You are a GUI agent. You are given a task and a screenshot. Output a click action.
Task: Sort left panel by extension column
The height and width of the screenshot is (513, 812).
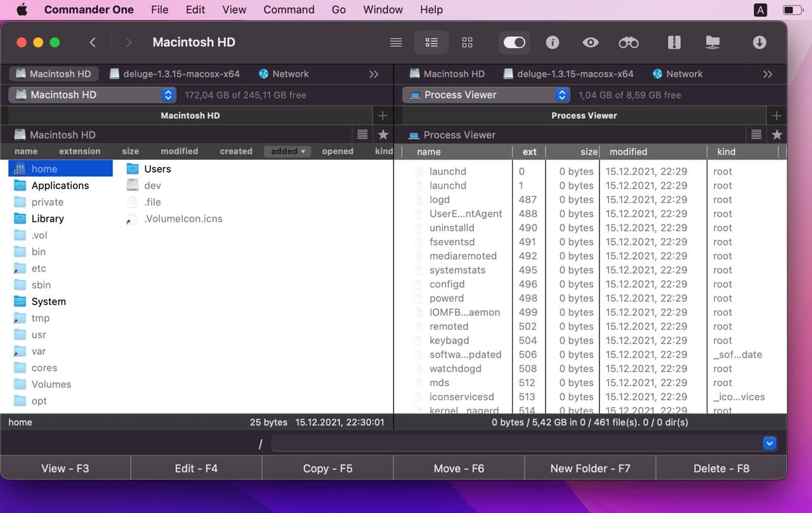click(x=79, y=151)
